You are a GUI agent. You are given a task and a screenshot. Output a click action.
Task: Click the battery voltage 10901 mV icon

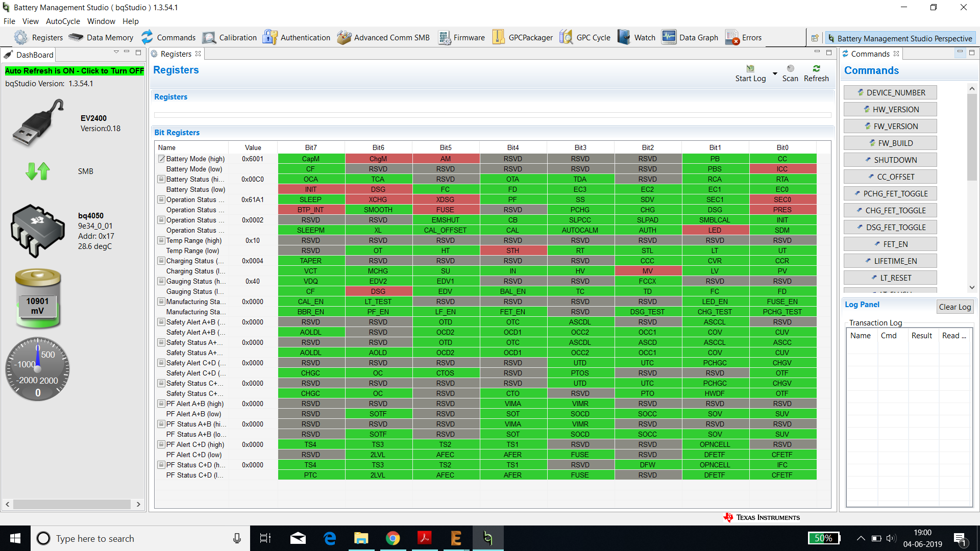tap(38, 298)
